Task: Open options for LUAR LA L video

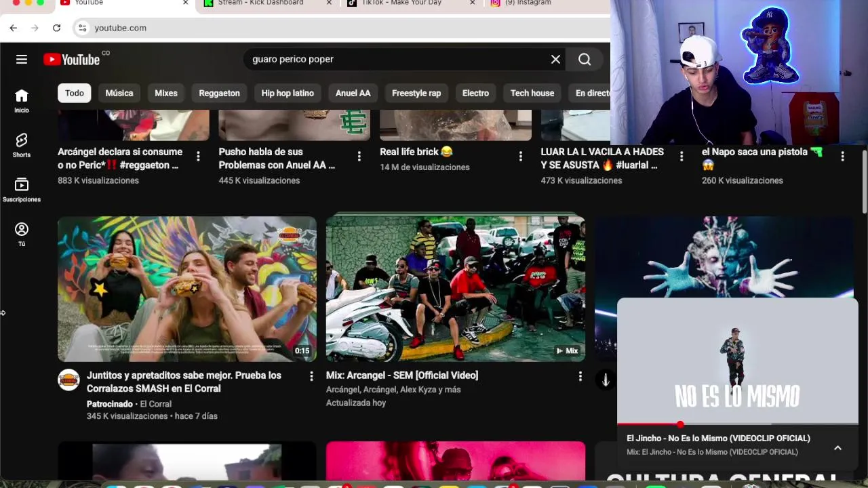Action: point(682,157)
